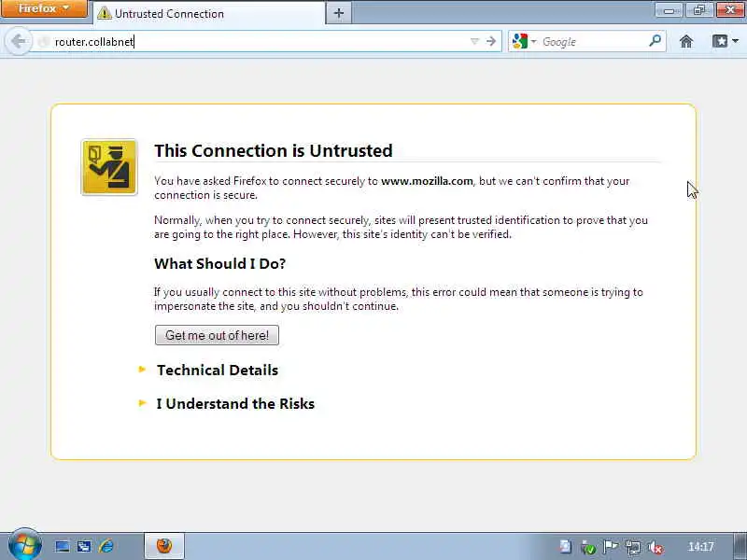Click the Google search input field
747x560 pixels.
593,42
